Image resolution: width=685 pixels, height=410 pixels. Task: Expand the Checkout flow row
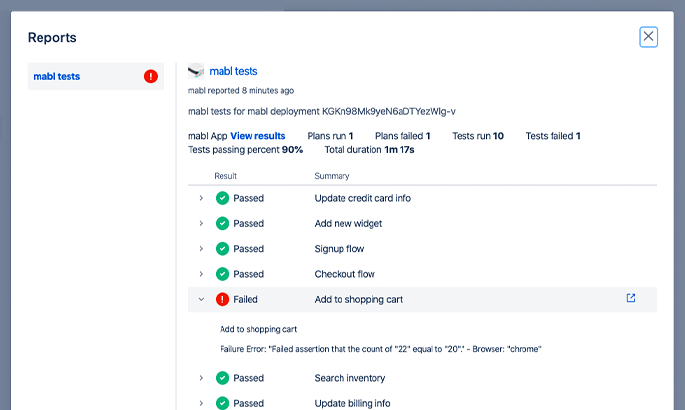(x=201, y=274)
